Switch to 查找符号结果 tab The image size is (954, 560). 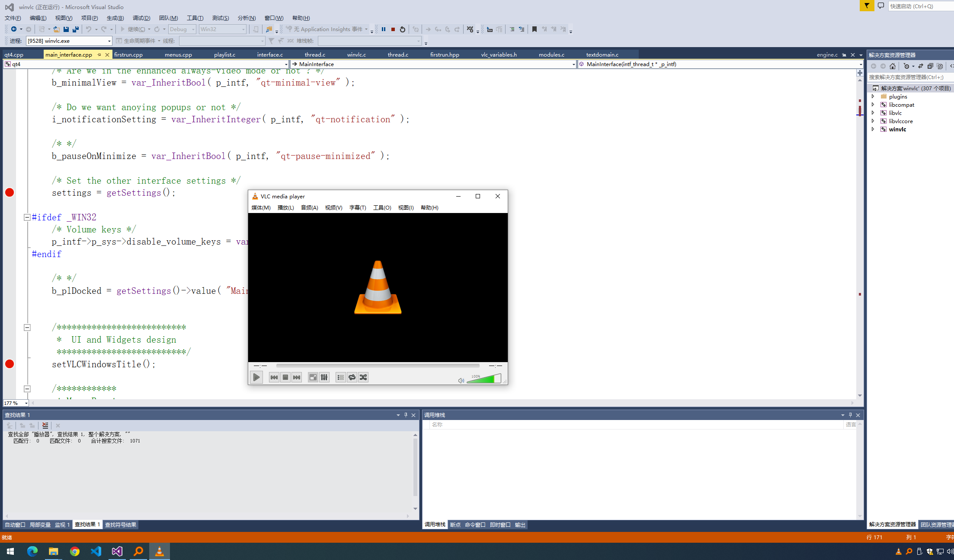click(121, 525)
